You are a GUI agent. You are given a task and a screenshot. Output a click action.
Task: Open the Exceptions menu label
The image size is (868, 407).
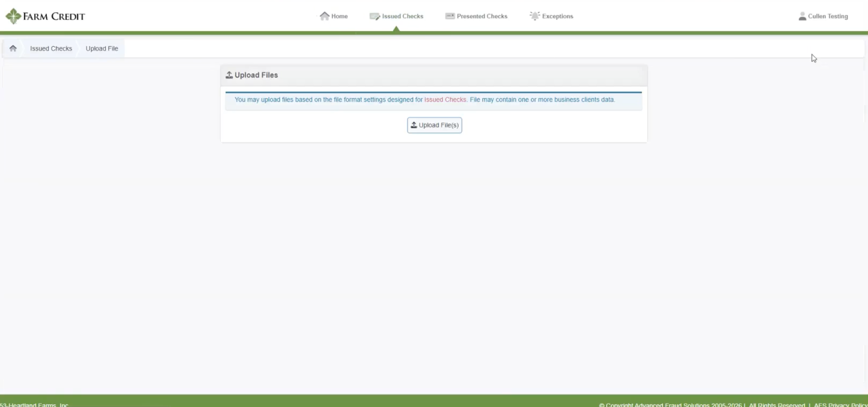tap(557, 16)
